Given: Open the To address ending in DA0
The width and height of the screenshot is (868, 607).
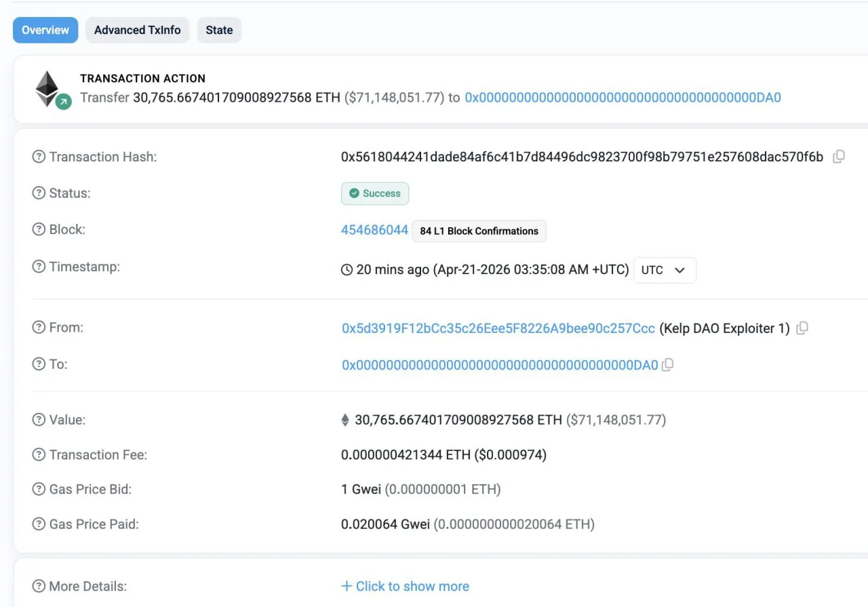Looking at the screenshot, I should 500,365.
